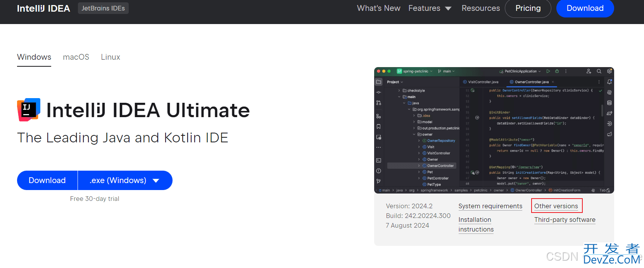Open the Project tool window folder icon
The image size is (644, 268).
pos(379,82)
